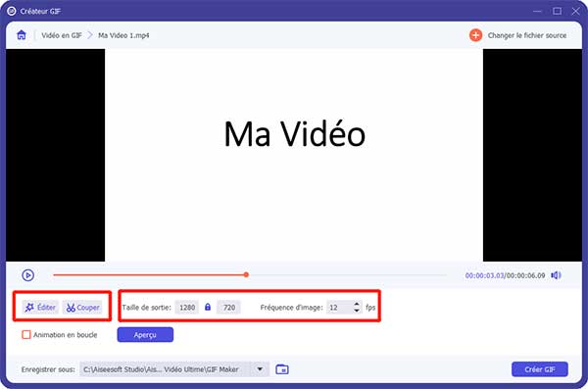Image resolution: width=588 pixels, height=389 pixels.
Task: Click the Aperçu preview button
Action: (145, 334)
